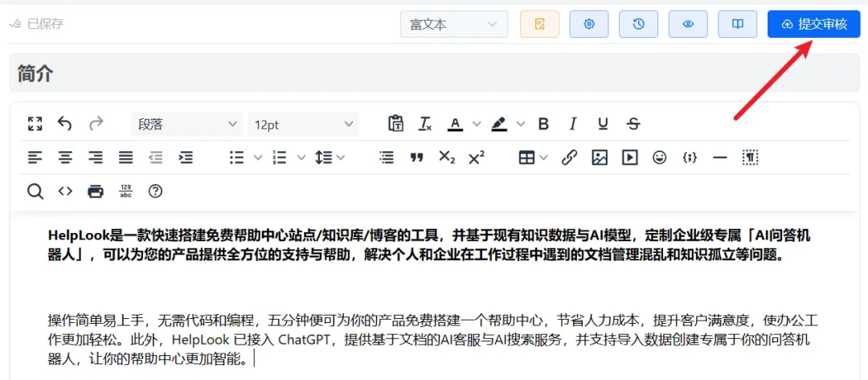Click the fullscreen editor icon
The image size is (868, 380).
35,124
